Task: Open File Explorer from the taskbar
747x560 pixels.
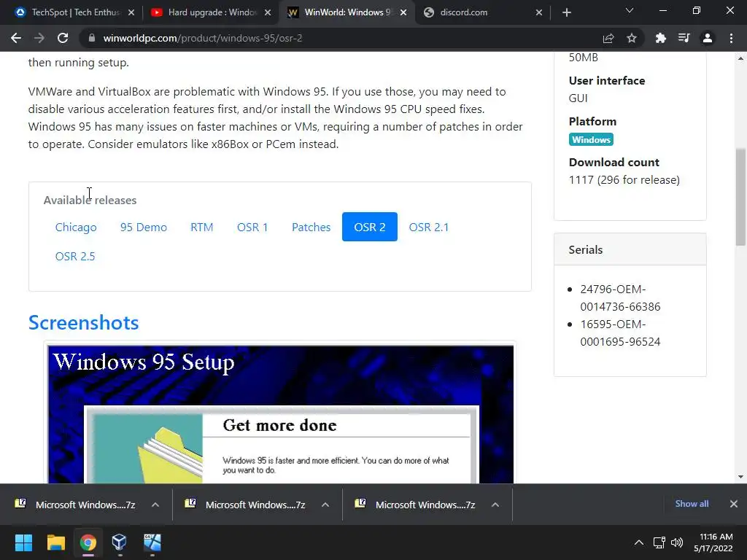Action: click(x=55, y=542)
